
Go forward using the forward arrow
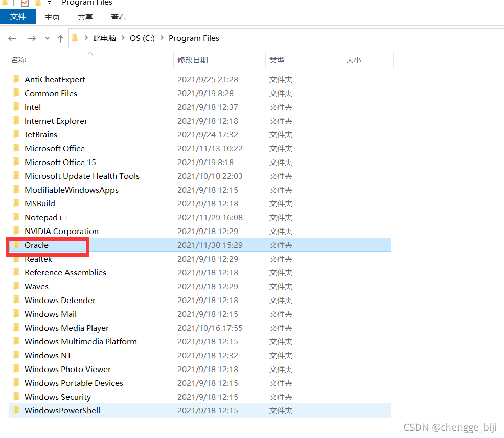point(32,38)
